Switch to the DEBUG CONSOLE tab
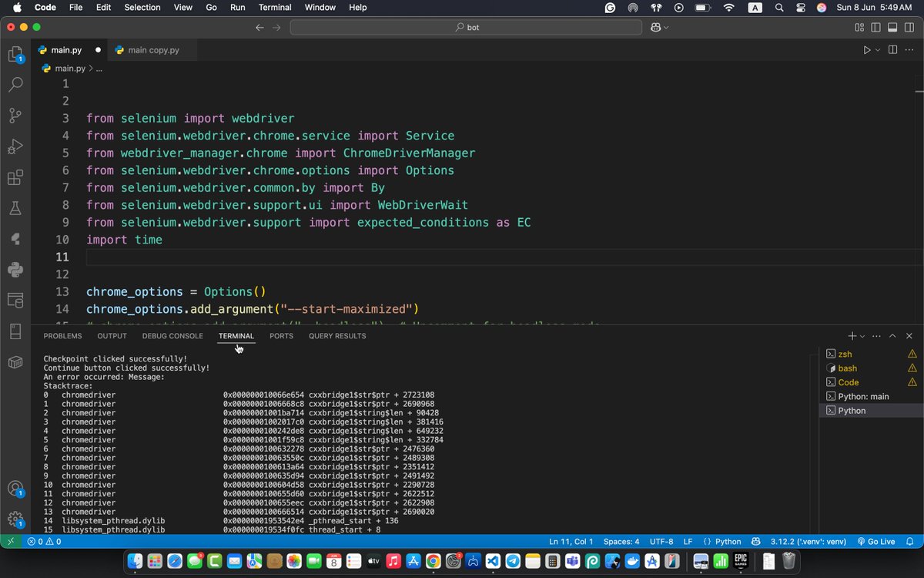The width and height of the screenshot is (924, 578). pyautogui.click(x=172, y=336)
